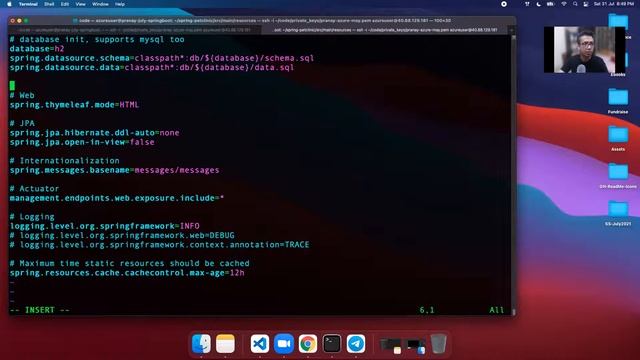Click the date and time in menu bar

(x=613, y=4)
